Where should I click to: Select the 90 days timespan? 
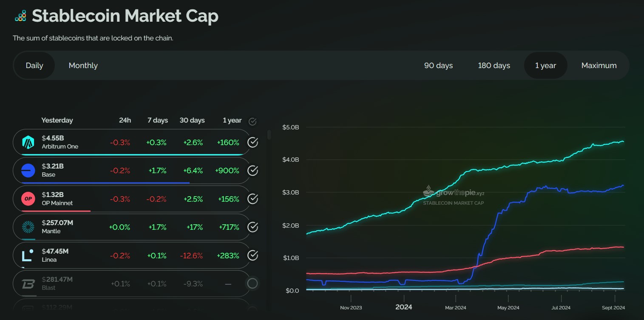click(x=439, y=66)
